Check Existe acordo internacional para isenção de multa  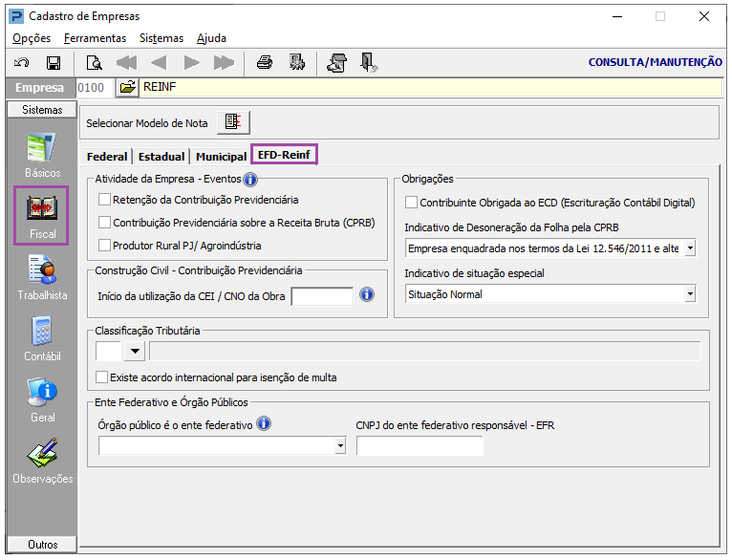click(101, 377)
